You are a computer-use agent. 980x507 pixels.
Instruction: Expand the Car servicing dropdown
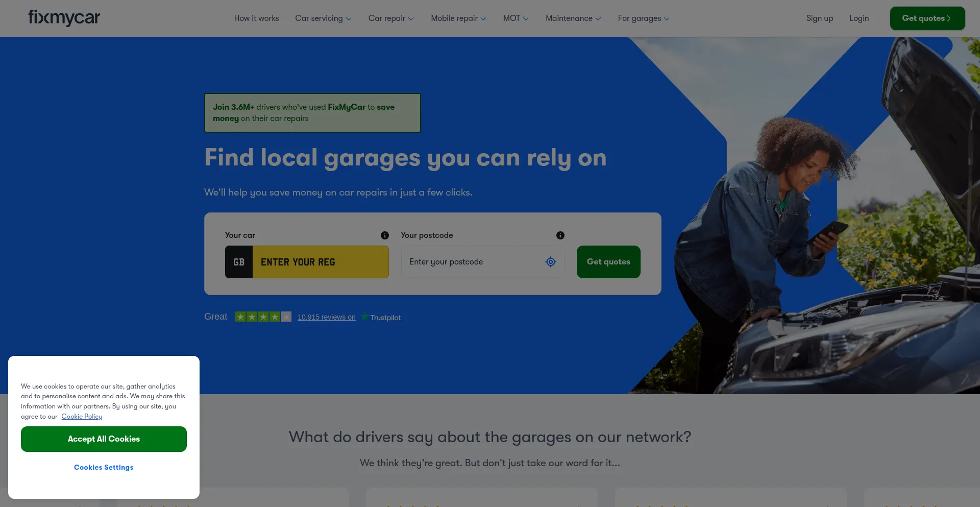[323, 18]
